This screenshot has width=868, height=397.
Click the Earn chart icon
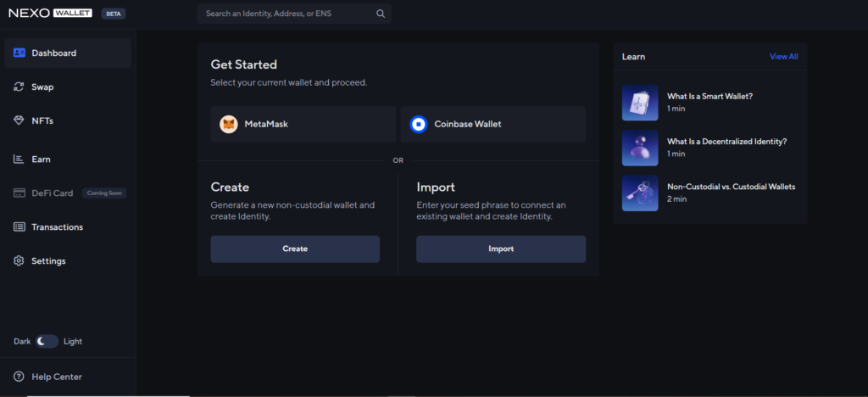pyautogui.click(x=19, y=159)
